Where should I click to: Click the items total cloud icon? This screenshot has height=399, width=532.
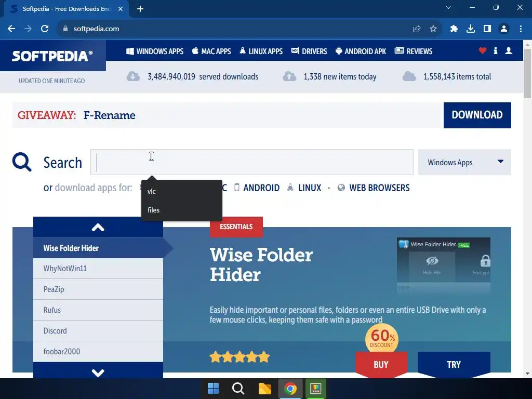(x=409, y=76)
